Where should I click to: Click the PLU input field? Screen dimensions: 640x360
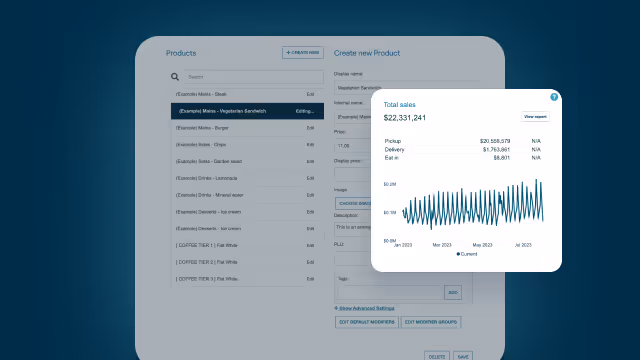352,259
